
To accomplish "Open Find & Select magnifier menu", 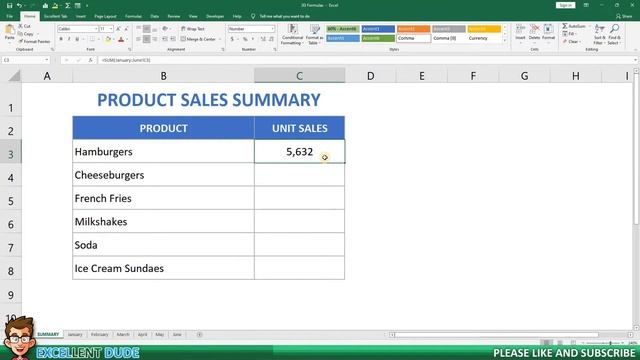I will [x=614, y=34].
